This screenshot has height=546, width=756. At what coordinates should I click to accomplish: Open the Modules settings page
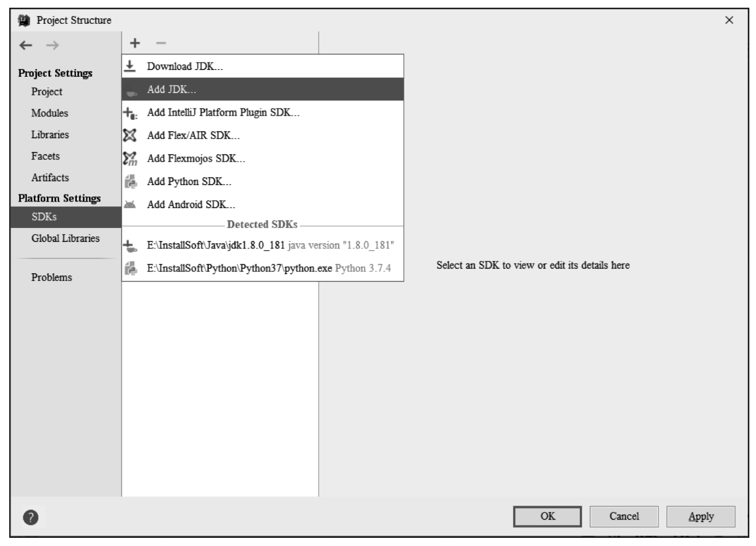click(66, 113)
